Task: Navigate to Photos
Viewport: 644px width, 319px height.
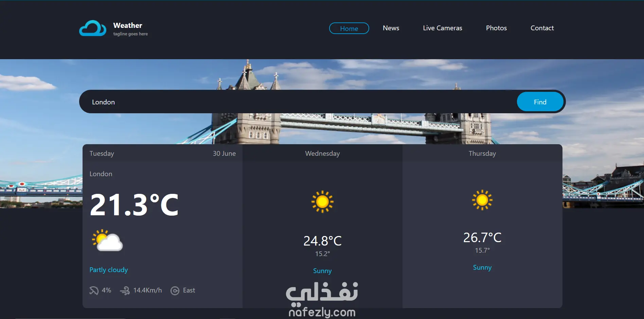Action: 496,28
